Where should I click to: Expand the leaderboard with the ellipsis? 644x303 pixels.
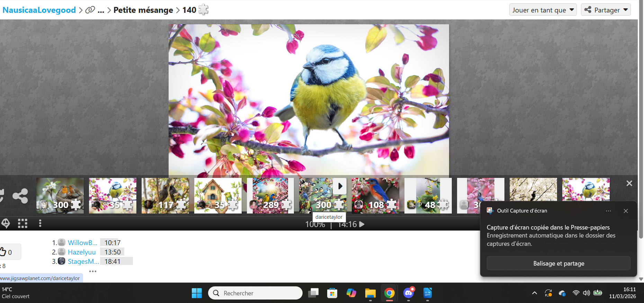93,271
